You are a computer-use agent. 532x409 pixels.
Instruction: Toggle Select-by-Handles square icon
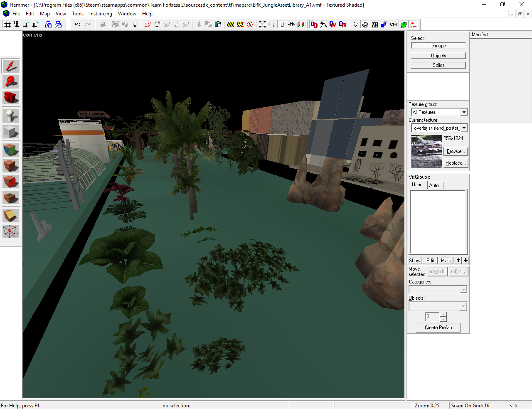pos(262,25)
